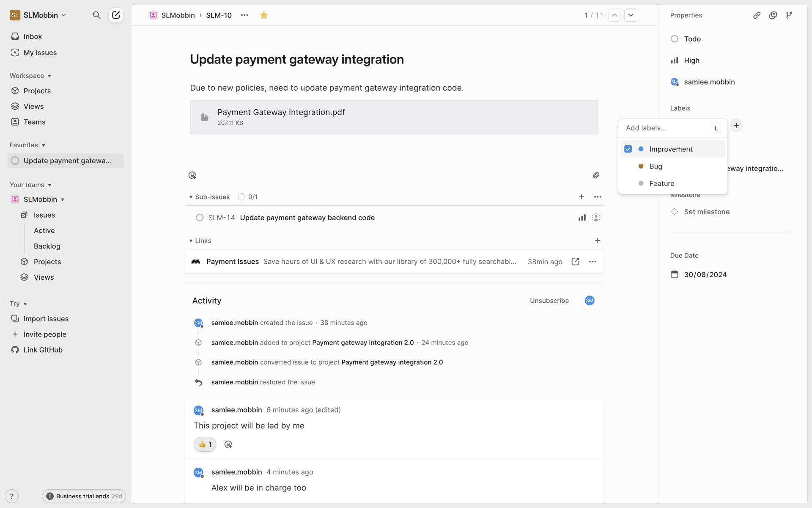Open Payment gateway integration 2.0 project link in 'added to project' entry
Screen dimensions: 812x508
pos(363,342)
